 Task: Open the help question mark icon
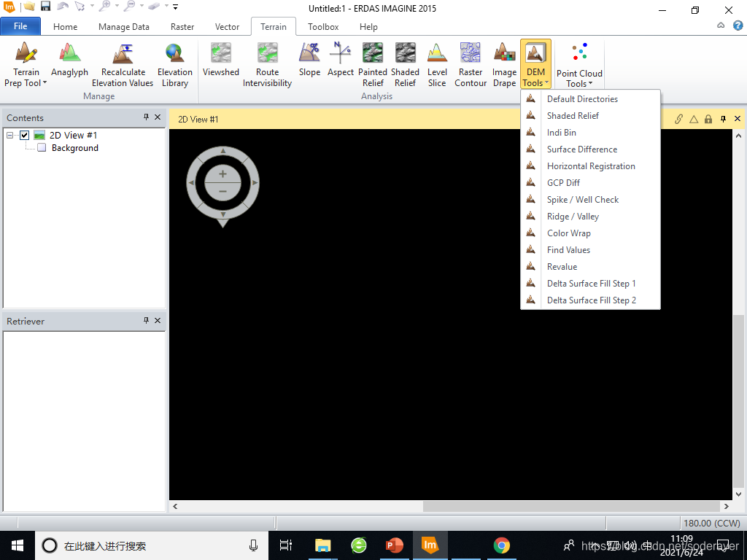click(x=738, y=26)
